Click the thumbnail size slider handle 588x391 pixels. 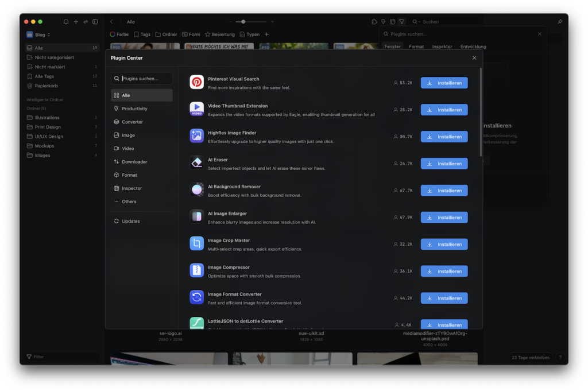[x=243, y=22]
